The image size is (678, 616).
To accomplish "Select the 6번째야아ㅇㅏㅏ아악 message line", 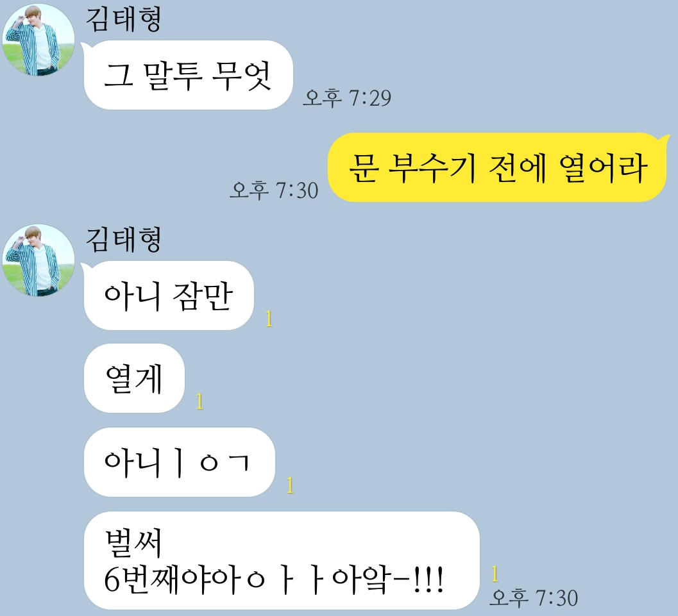I will click(274, 580).
